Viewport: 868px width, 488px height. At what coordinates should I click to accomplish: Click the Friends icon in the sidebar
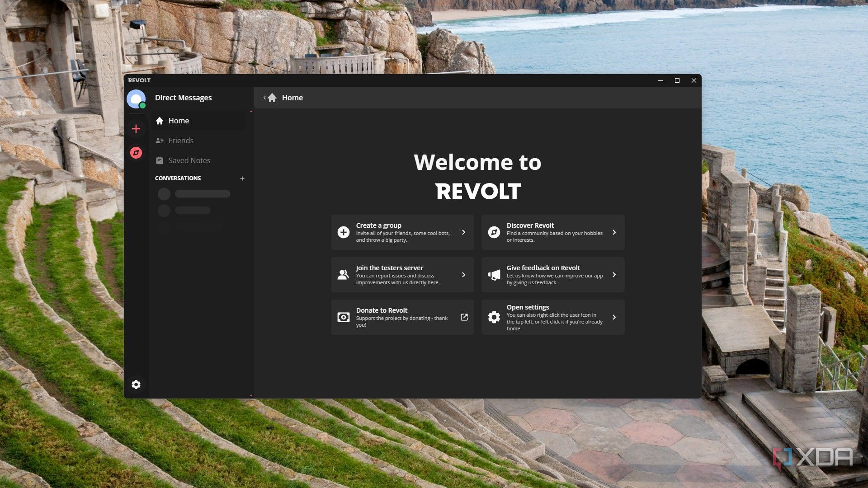pyautogui.click(x=160, y=141)
